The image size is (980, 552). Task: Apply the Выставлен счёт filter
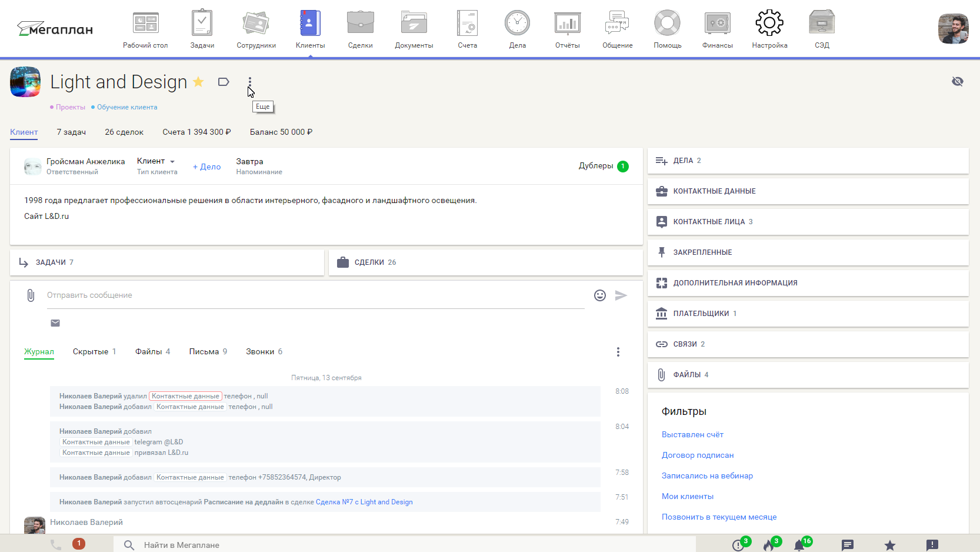[692, 435]
